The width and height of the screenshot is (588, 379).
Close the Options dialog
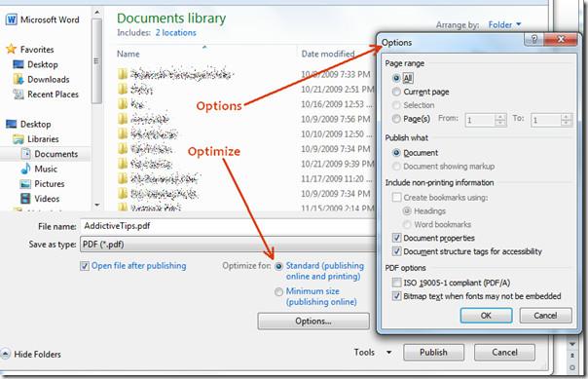point(560,39)
